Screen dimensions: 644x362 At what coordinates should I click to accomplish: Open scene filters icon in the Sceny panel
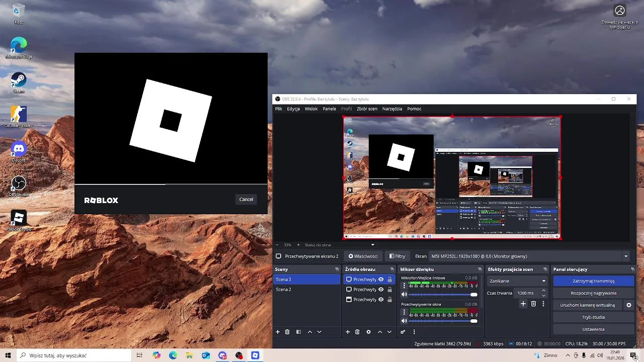(x=298, y=332)
